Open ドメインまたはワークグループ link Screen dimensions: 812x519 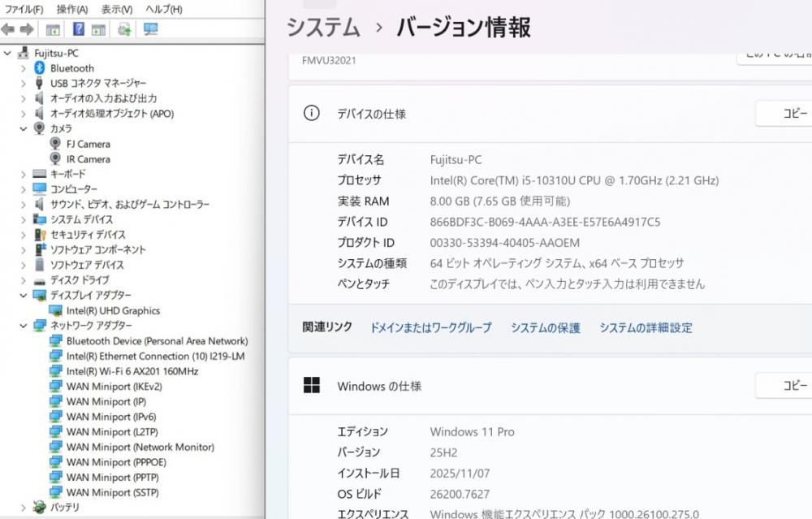pos(430,328)
